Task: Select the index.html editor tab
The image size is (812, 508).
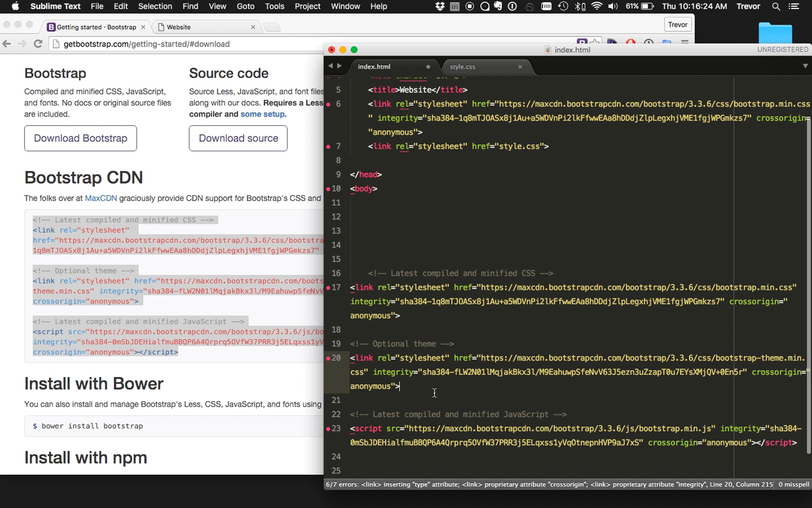Action: tap(392, 67)
